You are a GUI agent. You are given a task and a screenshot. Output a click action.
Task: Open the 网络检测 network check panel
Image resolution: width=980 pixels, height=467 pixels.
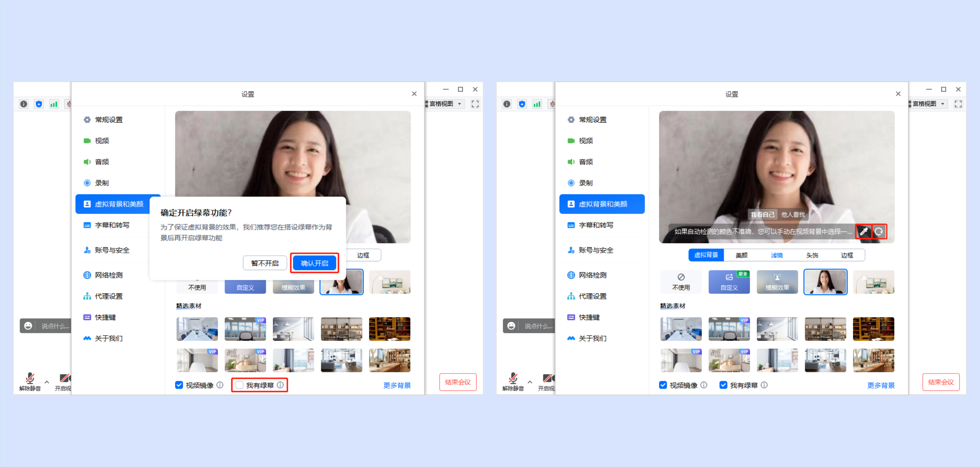(x=107, y=275)
